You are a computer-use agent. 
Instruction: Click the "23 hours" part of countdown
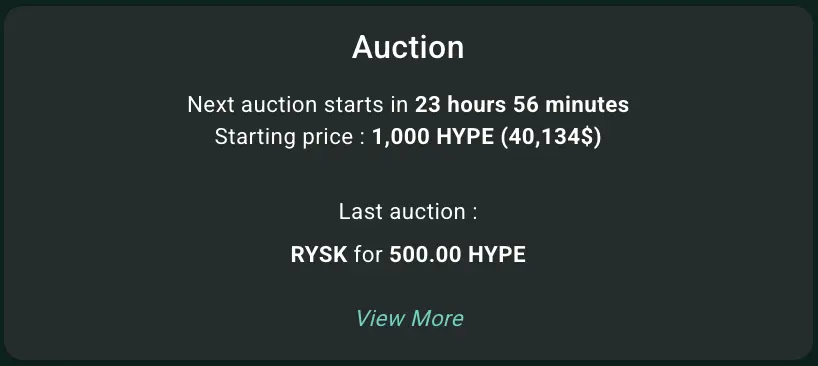click(x=460, y=105)
